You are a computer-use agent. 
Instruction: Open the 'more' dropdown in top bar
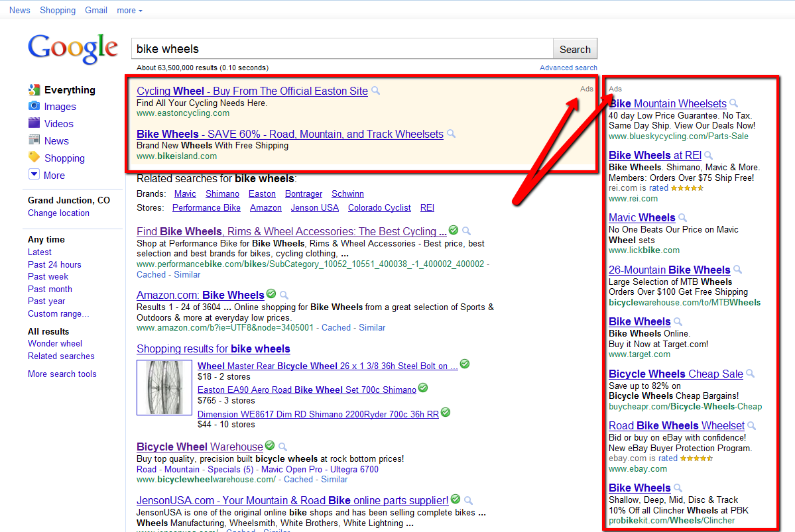(x=129, y=10)
